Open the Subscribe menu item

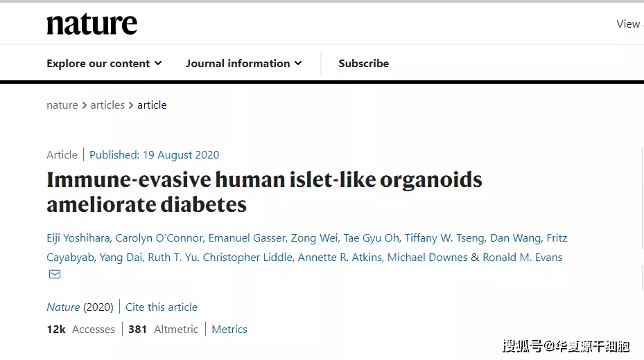point(363,64)
